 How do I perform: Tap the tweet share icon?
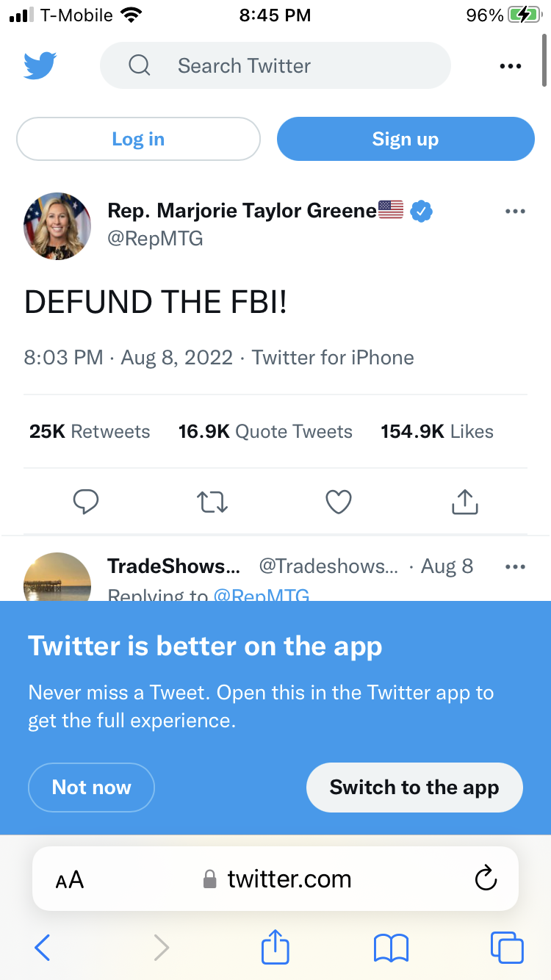coord(464,502)
